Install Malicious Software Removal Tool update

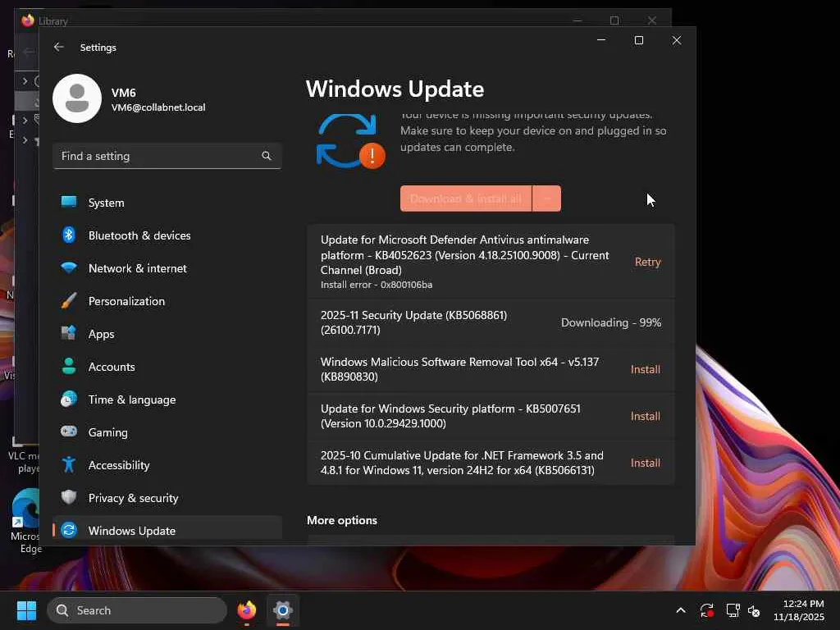pyautogui.click(x=645, y=370)
